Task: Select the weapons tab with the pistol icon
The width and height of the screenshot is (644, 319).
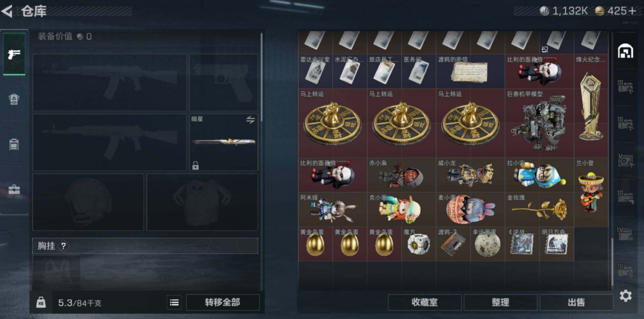Action: click(x=14, y=54)
